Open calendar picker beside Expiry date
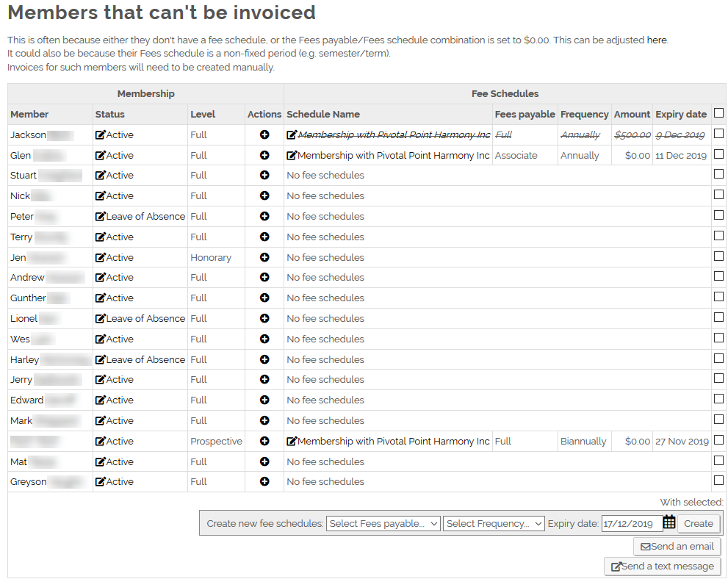Image resolution: width=728 pixels, height=579 pixels. (x=669, y=522)
